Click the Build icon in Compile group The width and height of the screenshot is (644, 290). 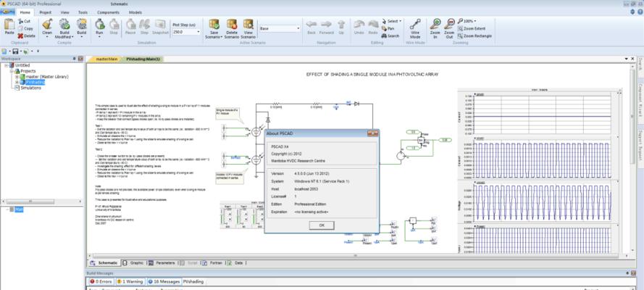(x=82, y=24)
